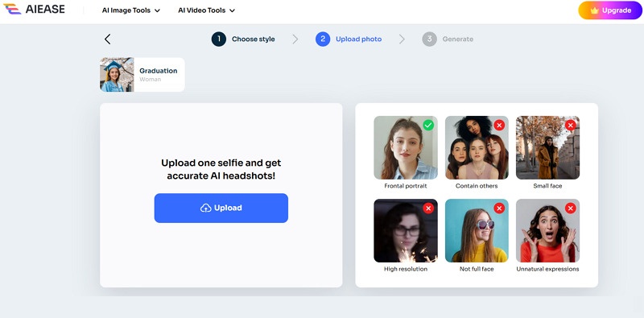Click the Small face example image
Image resolution: width=644 pixels, height=318 pixels.
[547, 147]
